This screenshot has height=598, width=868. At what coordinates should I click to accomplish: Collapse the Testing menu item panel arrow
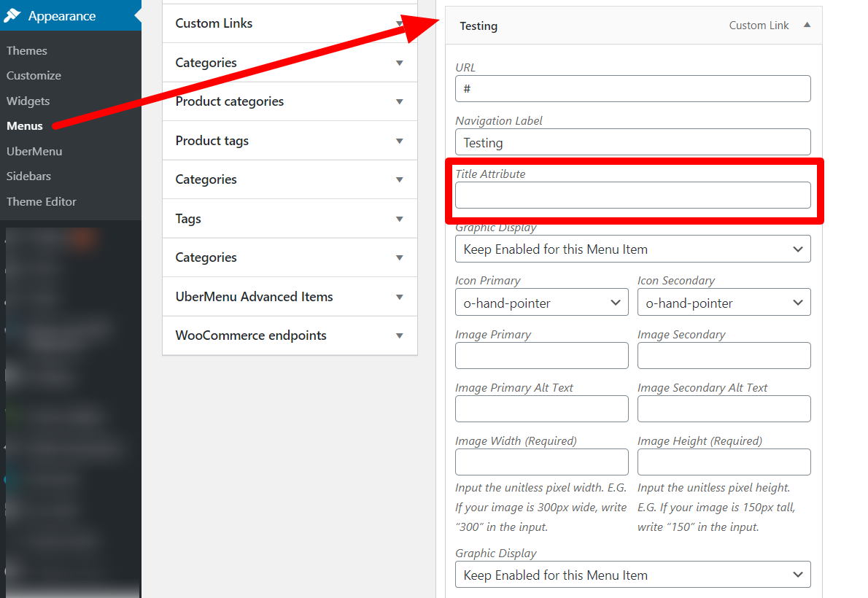point(807,25)
